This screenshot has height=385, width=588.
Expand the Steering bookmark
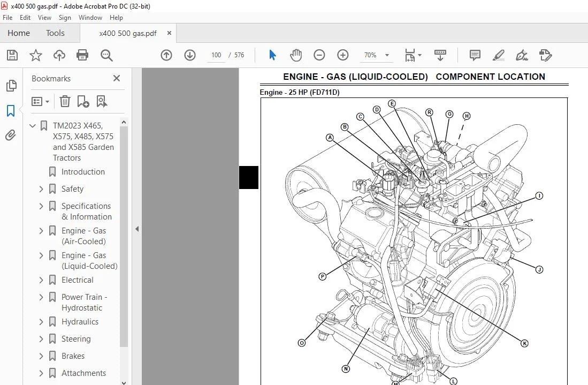(x=41, y=339)
